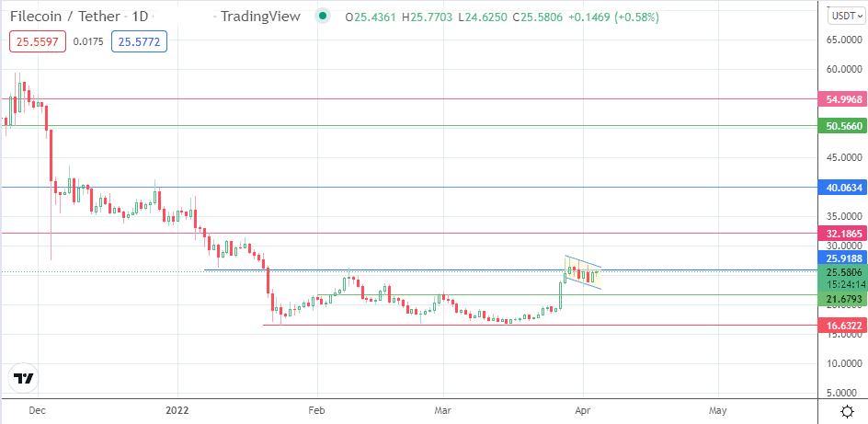
Task: Click the TradingView logo icon
Action: (24, 379)
